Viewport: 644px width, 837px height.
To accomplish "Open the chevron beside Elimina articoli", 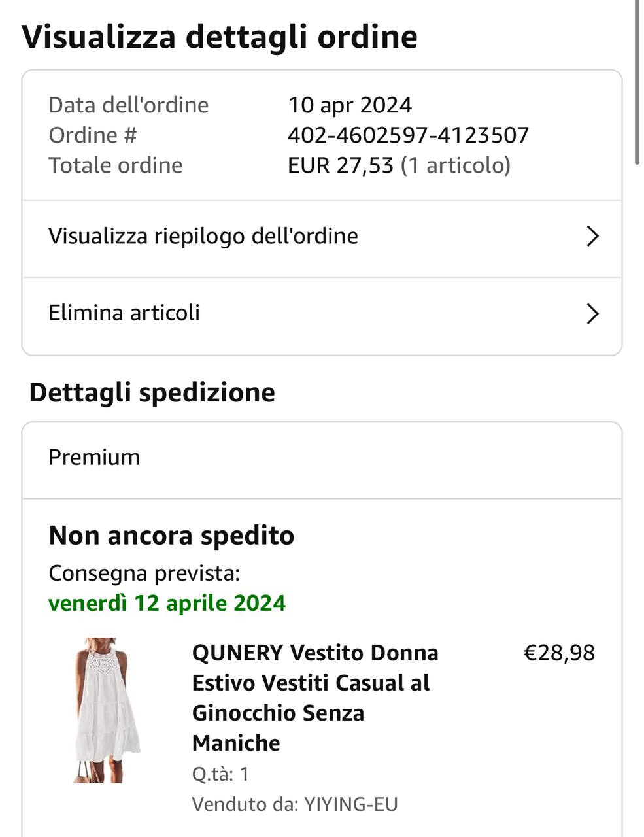I will click(592, 314).
